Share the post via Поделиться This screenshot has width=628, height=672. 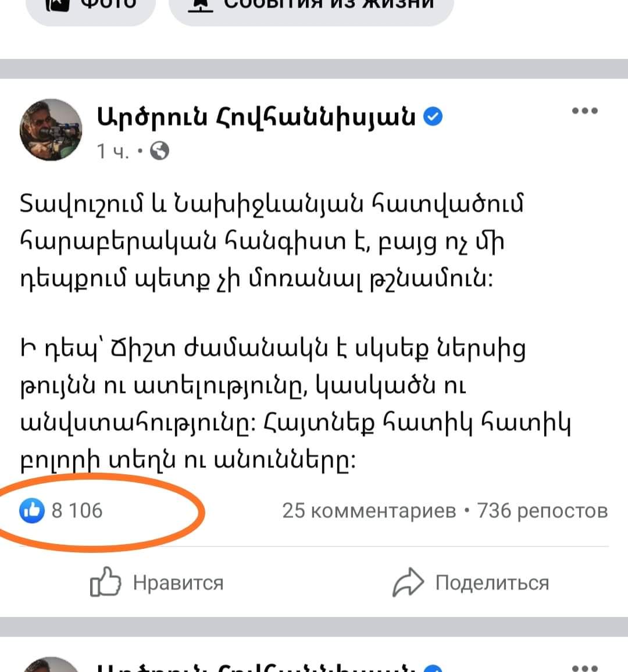tap(470, 582)
